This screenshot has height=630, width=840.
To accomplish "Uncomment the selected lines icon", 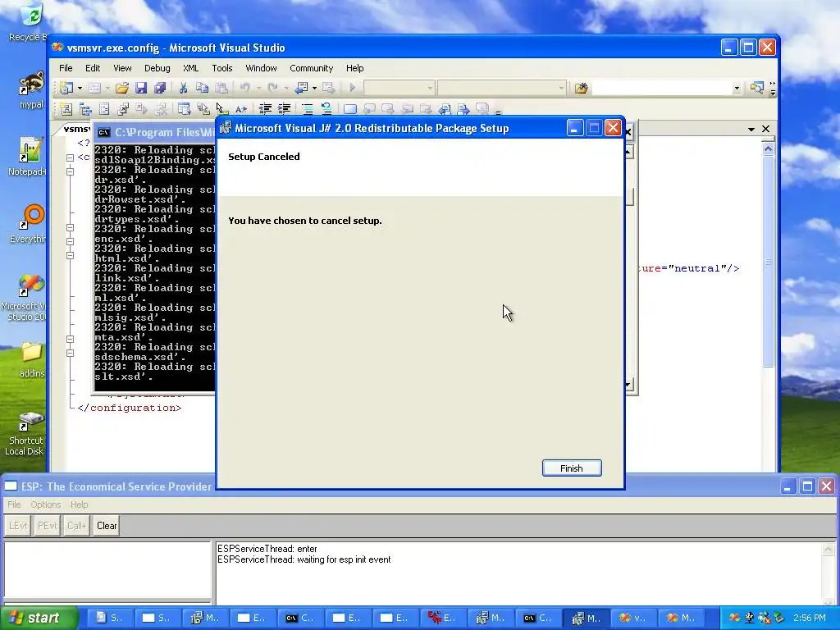I will (x=326, y=109).
